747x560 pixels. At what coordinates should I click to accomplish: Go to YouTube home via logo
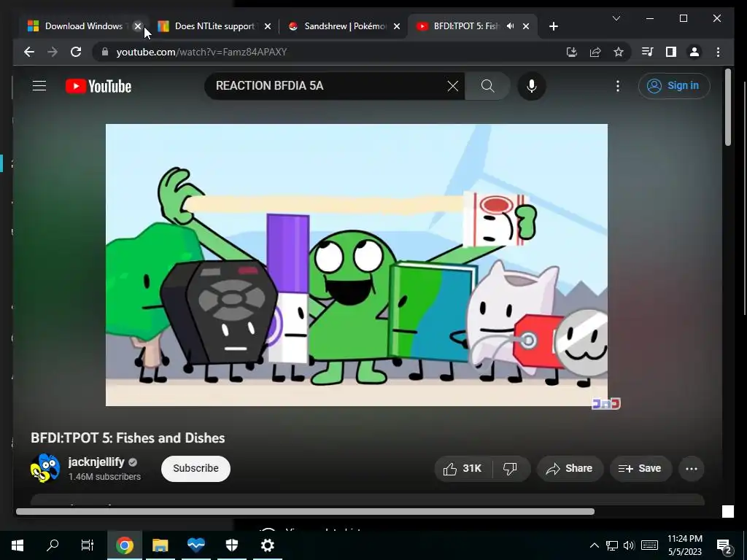click(x=98, y=86)
